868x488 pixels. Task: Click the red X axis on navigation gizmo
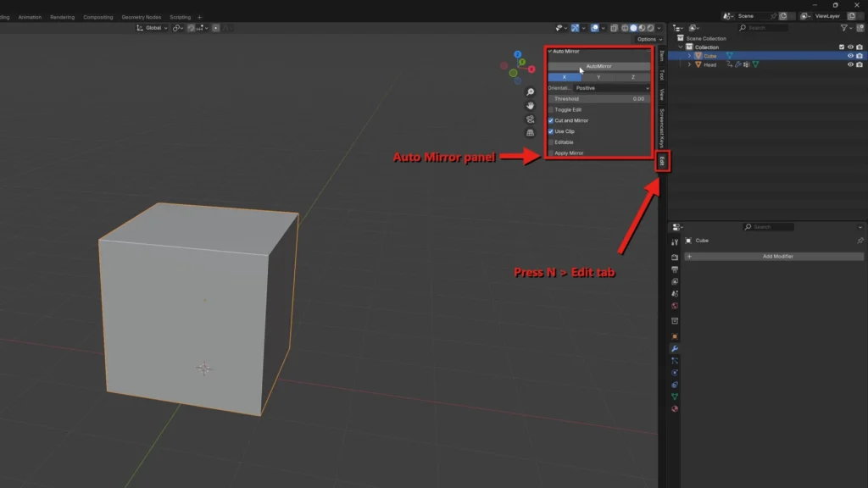(x=531, y=69)
